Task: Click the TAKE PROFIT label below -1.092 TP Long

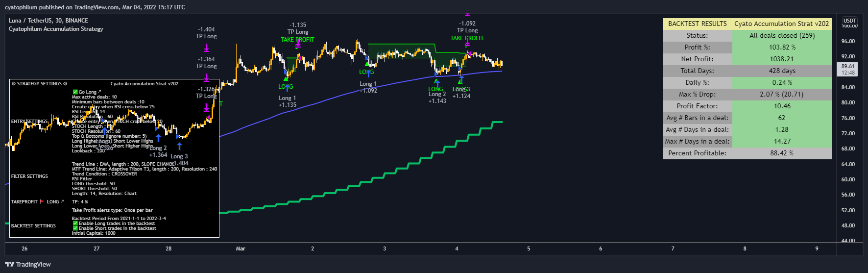Action: pyautogui.click(x=467, y=38)
